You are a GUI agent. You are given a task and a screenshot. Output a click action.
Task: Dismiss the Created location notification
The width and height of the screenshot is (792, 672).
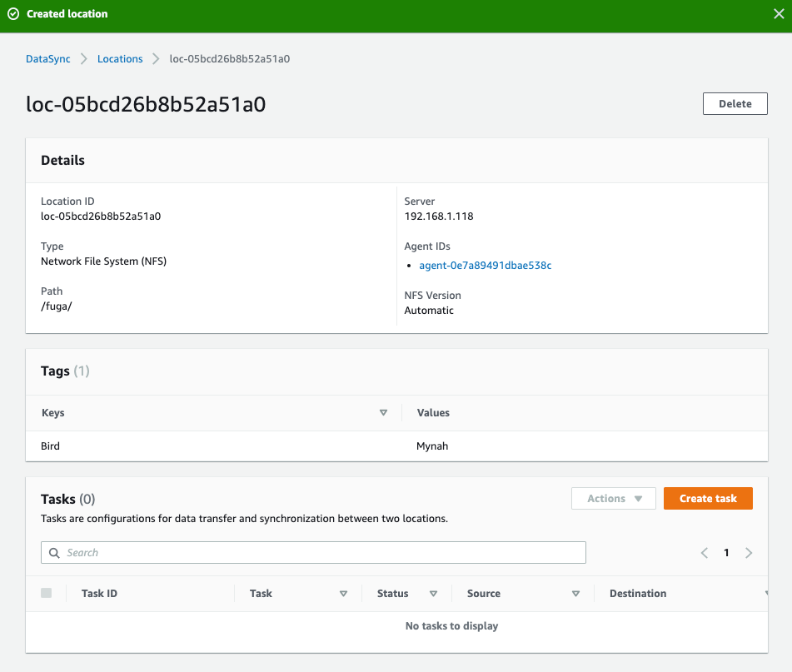(x=780, y=13)
